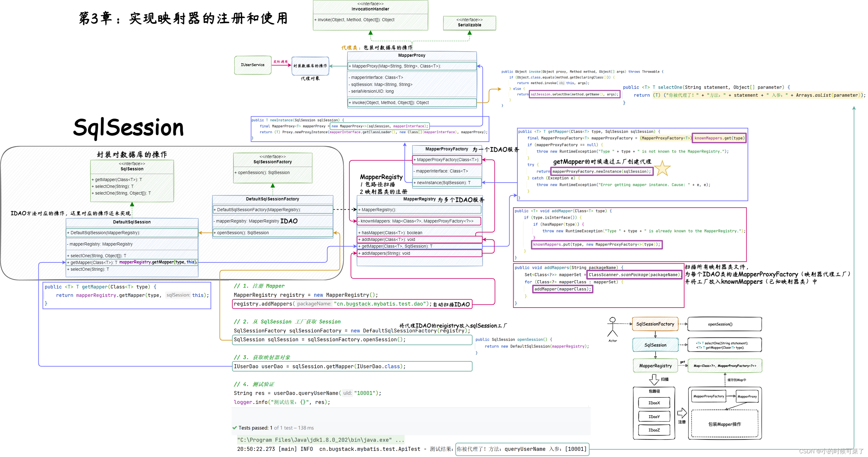
Task: Click the sqlSessionFactory.openSession() code line
Action: tap(352, 340)
